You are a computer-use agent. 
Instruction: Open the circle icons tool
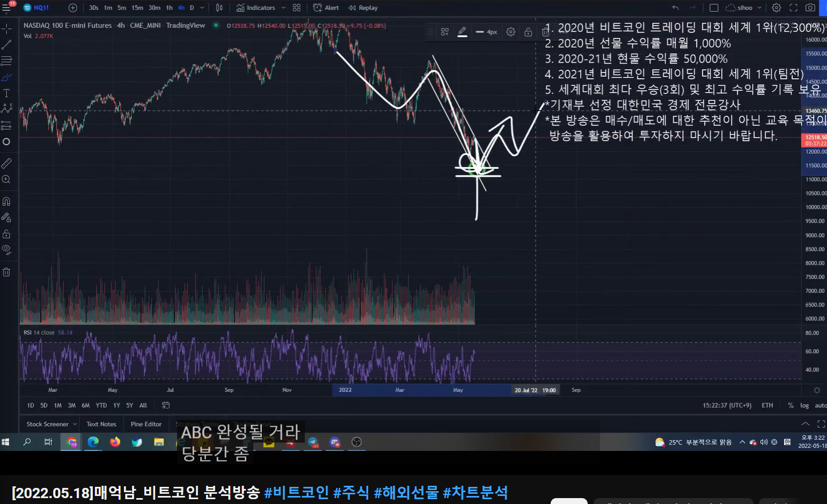tap(6, 142)
